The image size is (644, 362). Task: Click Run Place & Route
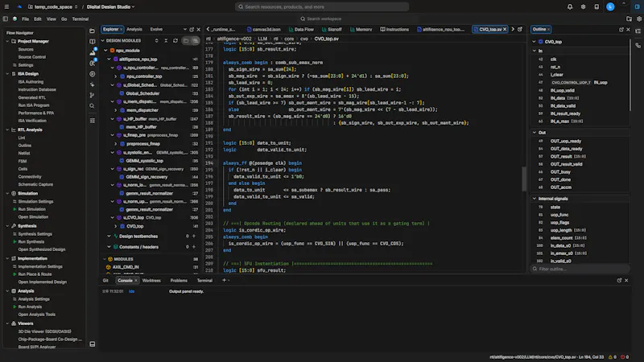point(35,274)
